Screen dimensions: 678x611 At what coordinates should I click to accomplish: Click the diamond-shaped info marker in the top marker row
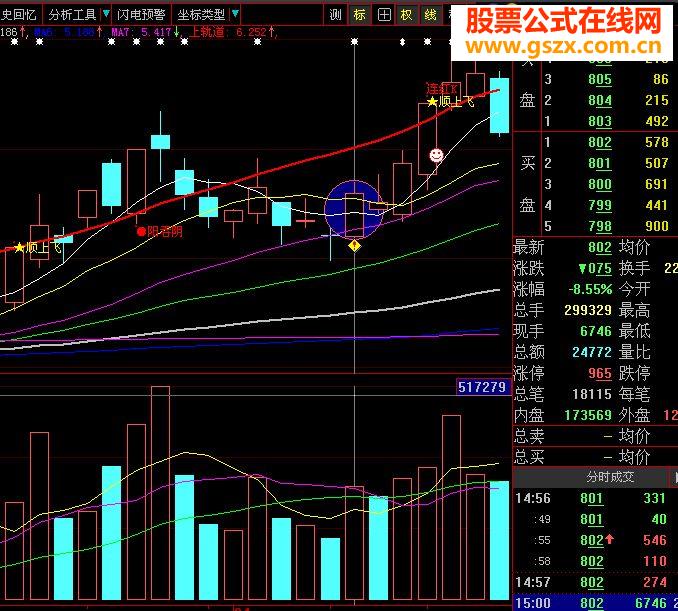403,42
